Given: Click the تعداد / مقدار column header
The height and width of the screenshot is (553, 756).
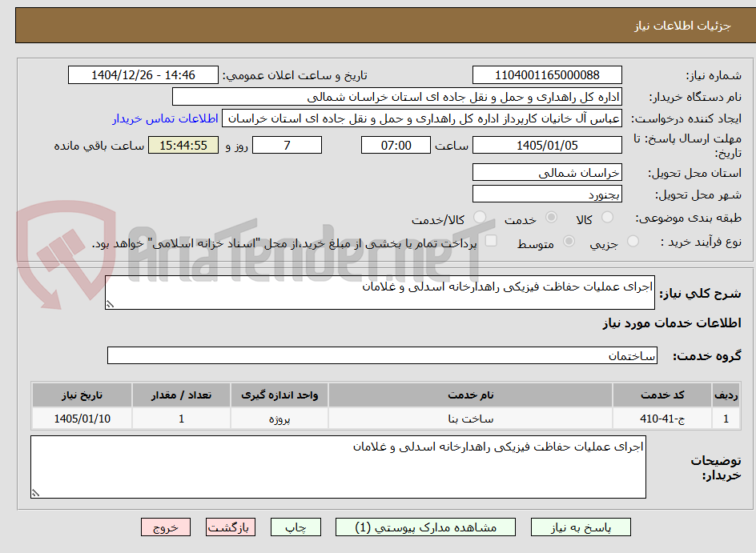Looking at the screenshot, I should (x=181, y=395).
